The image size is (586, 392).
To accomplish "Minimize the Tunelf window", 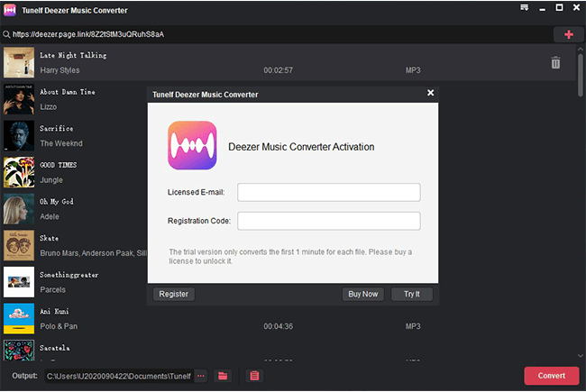I will tap(542, 8).
